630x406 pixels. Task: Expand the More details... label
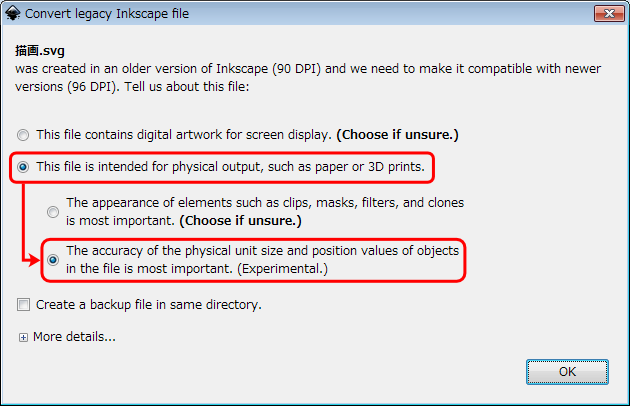pos(74,337)
